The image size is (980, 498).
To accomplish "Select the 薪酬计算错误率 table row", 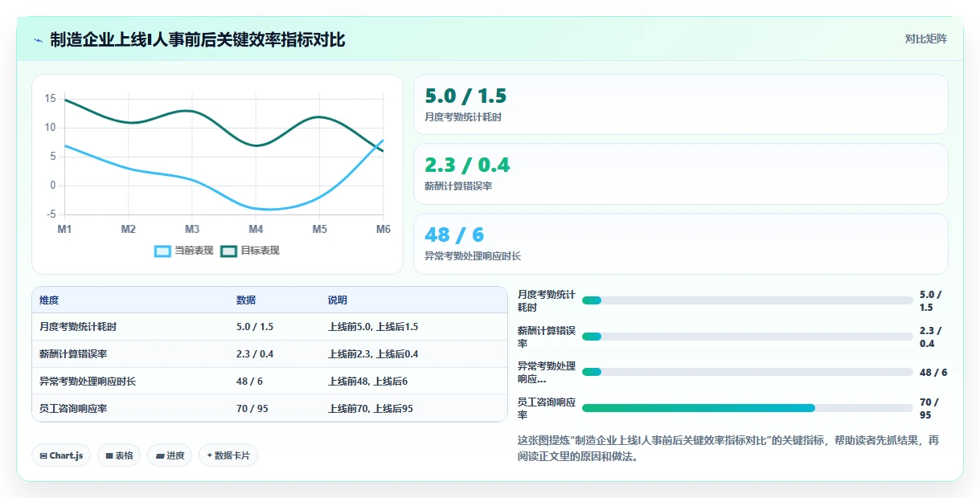I will pos(269,354).
